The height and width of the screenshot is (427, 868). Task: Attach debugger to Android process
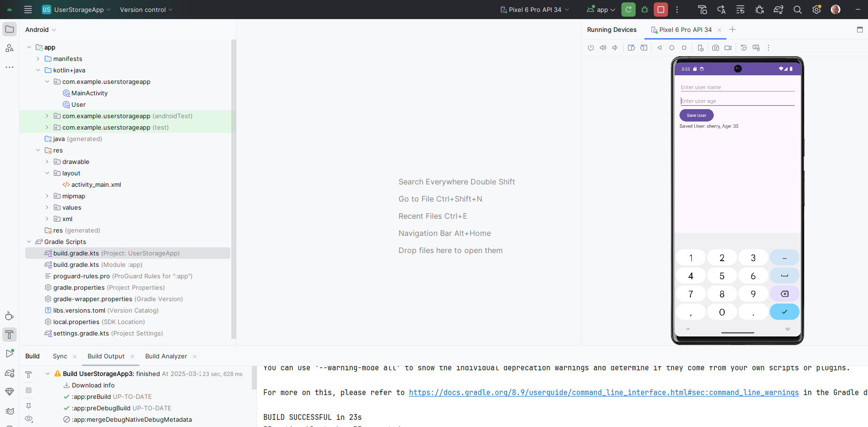(x=759, y=10)
